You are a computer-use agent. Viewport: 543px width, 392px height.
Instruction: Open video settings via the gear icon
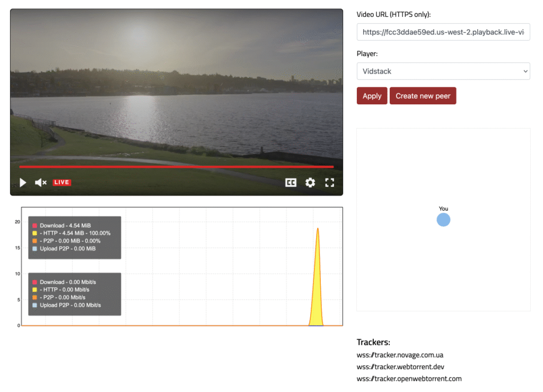(310, 183)
